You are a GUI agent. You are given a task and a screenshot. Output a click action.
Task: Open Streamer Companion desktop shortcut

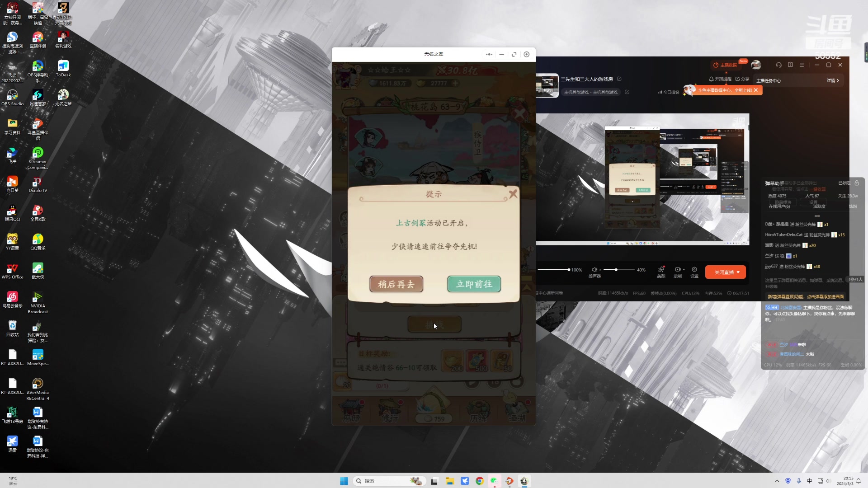[38, 158]
